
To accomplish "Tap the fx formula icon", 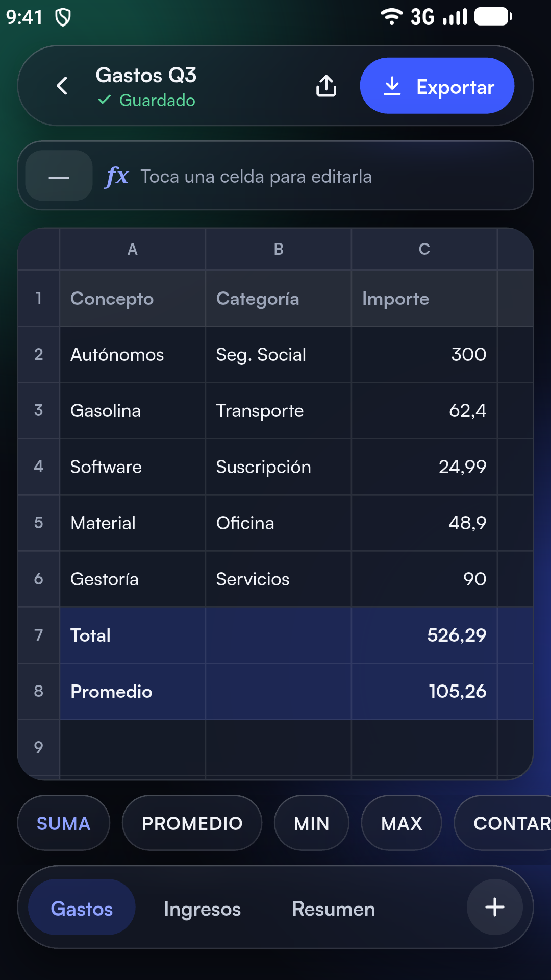I will click(117, 177).
